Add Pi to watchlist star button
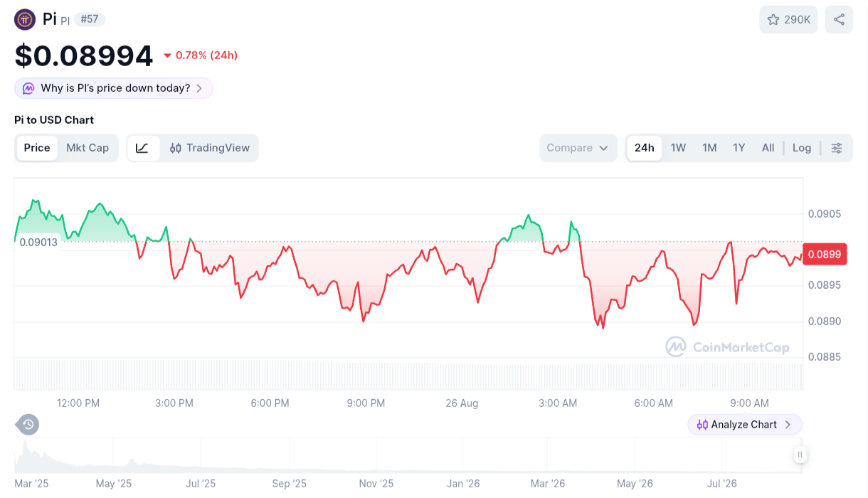 [x=788, y=19]
